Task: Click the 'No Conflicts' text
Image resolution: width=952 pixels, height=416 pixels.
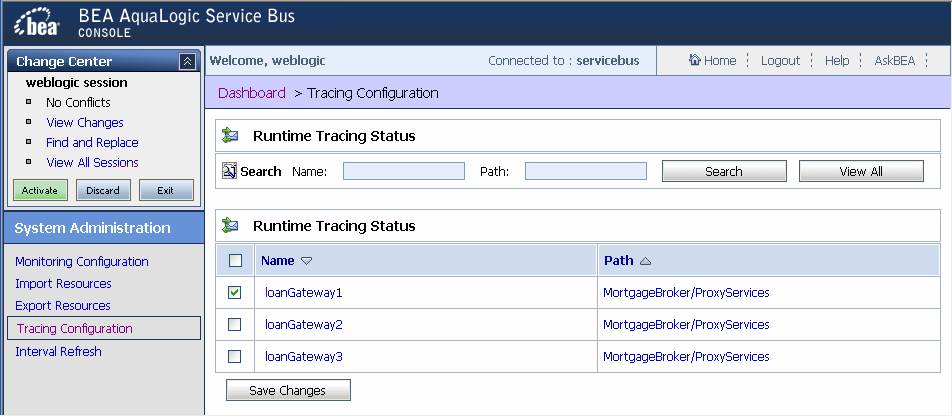Action: (78, 103)
